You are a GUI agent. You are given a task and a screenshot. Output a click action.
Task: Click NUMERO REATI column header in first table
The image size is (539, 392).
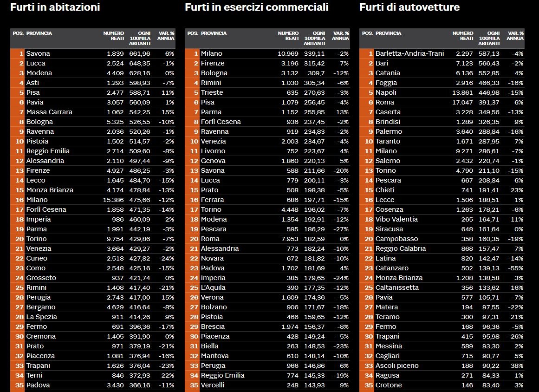[114, 36]
